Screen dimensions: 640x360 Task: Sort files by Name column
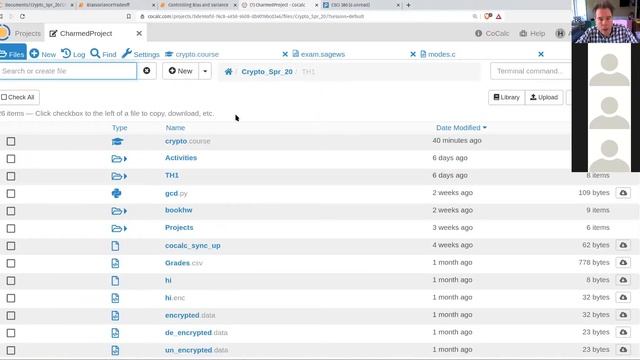pos(175,128)
